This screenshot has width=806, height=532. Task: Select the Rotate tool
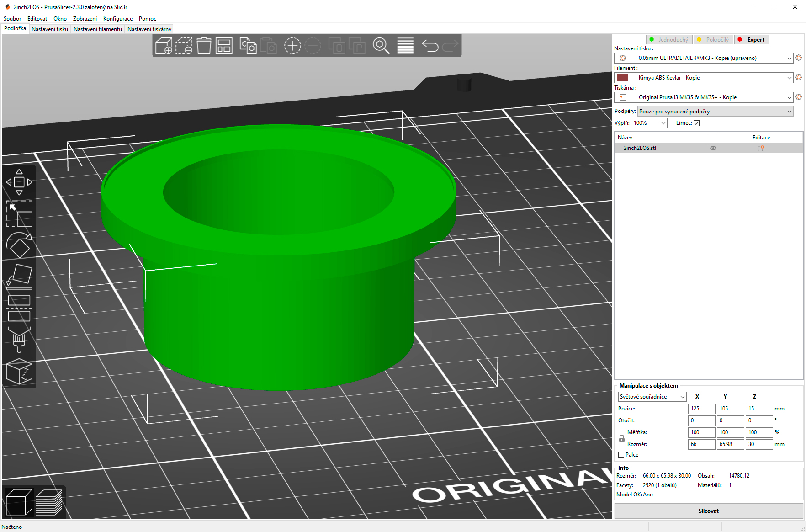point(19,245)
